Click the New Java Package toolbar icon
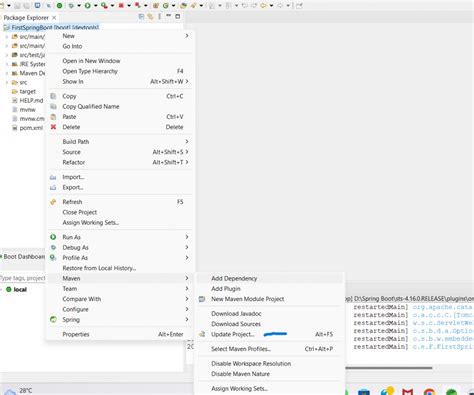The width and height of the screenshot is (474, 395). (156, 5)
